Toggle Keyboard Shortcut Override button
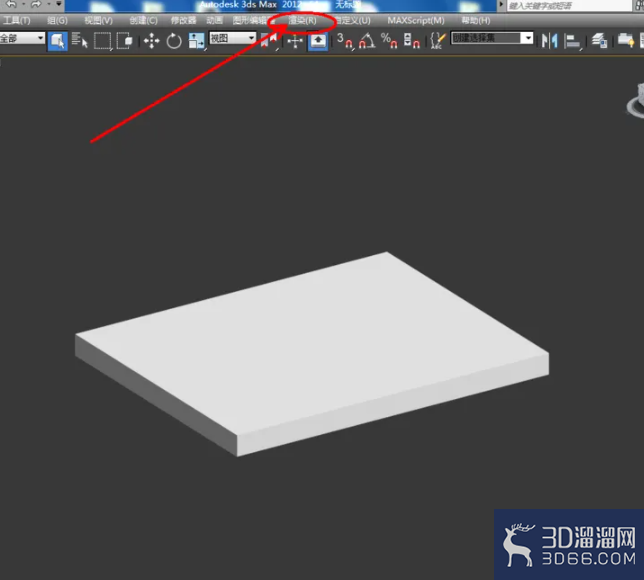Screen dimensions: 644x580 point(318,41)
